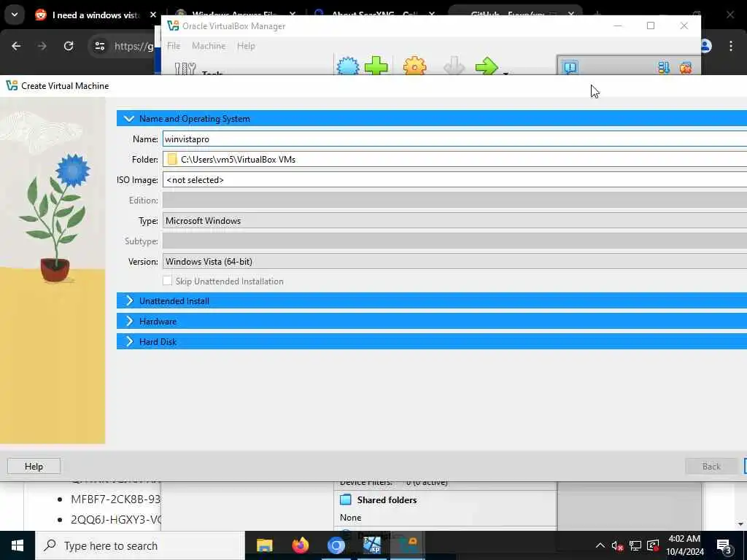Click the blue-and-yellow icon in the VirtualBox Manager notification panel
The height and width of the screenshot is (560, 747).
tap(664, 68)
